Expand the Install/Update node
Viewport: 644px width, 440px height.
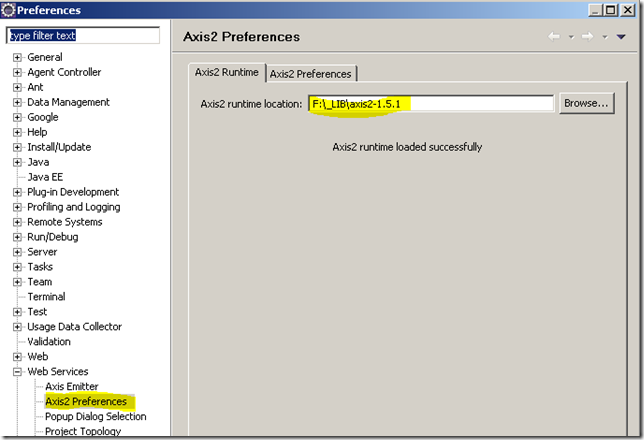(x=17, y=147)
